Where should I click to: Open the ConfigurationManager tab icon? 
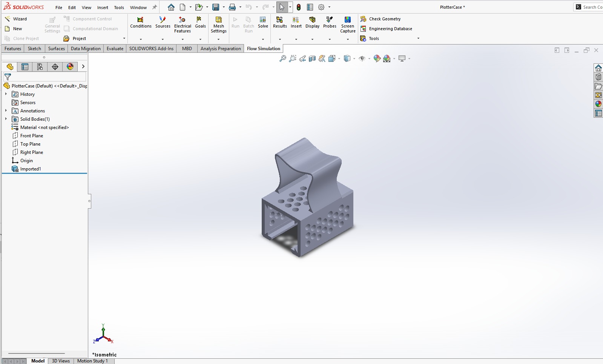tap(40, 67)
